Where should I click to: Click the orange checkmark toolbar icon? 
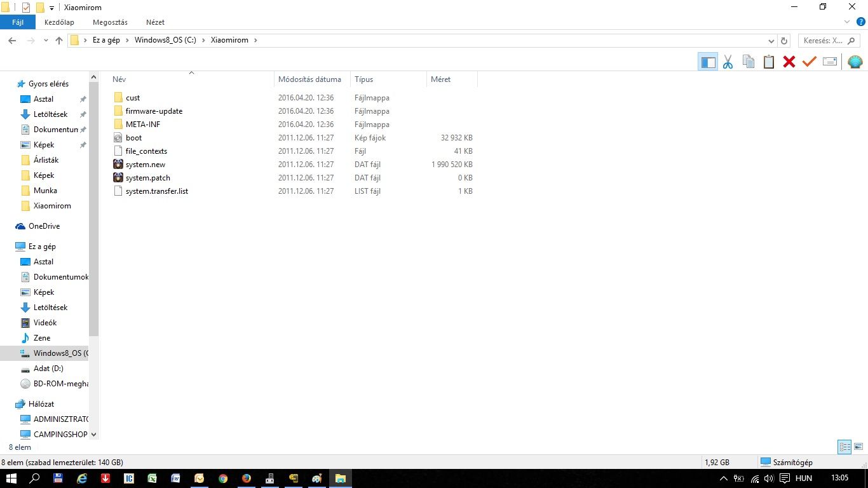(x=809, y=62)
